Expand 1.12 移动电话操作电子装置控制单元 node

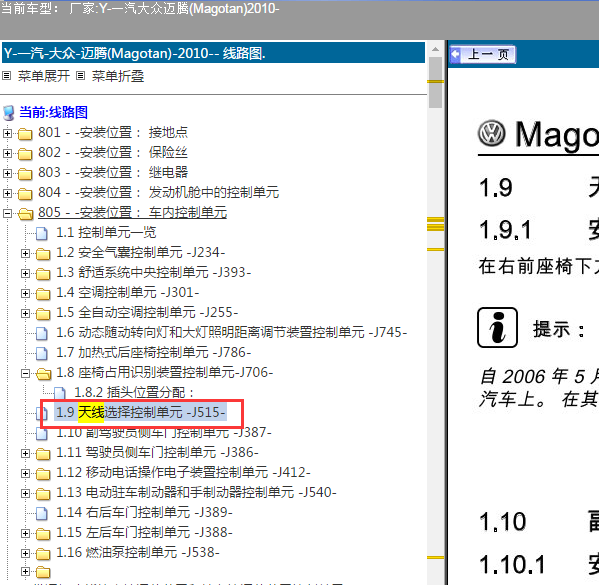(x=25, y=473)
